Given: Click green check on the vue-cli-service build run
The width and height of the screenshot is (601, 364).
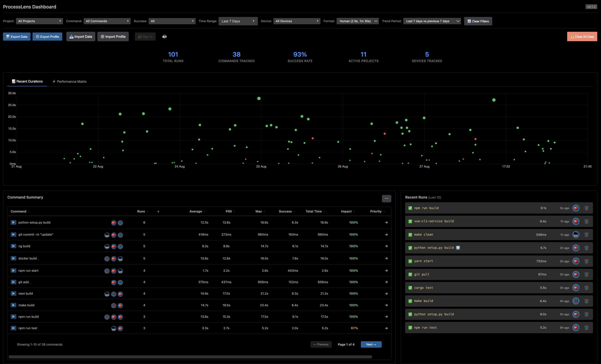Looking at the screenshot, I should point(410,221).
